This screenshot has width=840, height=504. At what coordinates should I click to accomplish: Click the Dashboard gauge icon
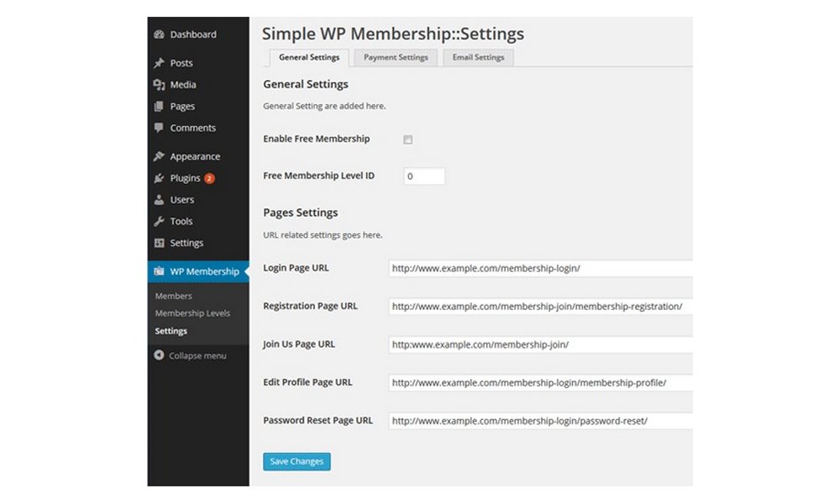[159, 34]
